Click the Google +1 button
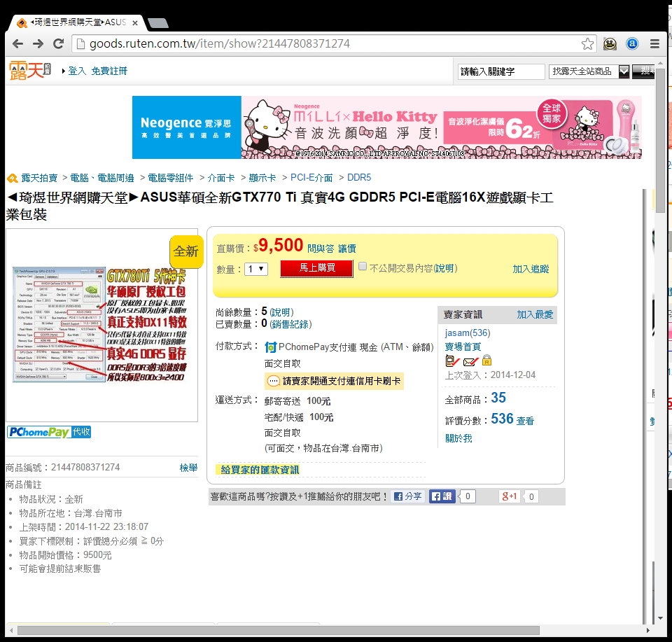Image resolution: width=672 pixels, height=642 pixels. pyautogui.click(x=509, y=496)
